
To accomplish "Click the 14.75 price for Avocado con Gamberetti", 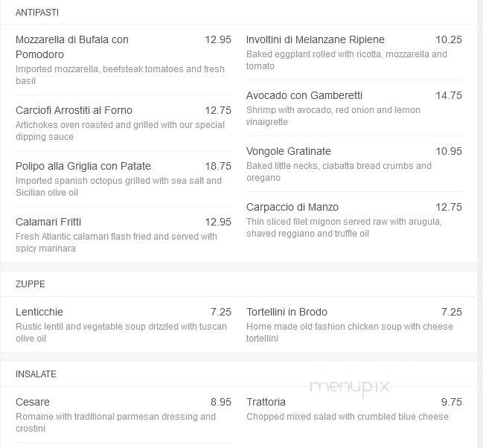I will point(449,95).
